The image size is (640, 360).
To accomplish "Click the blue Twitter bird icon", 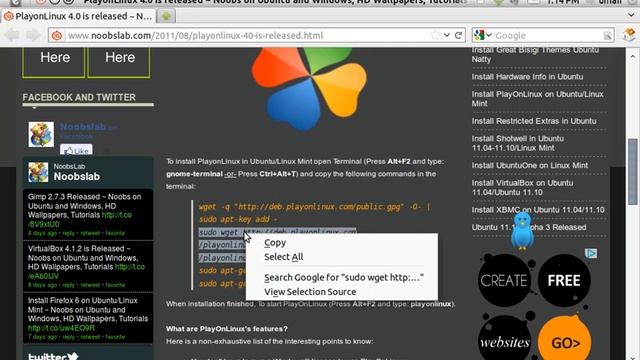I will tap(522, 231).
